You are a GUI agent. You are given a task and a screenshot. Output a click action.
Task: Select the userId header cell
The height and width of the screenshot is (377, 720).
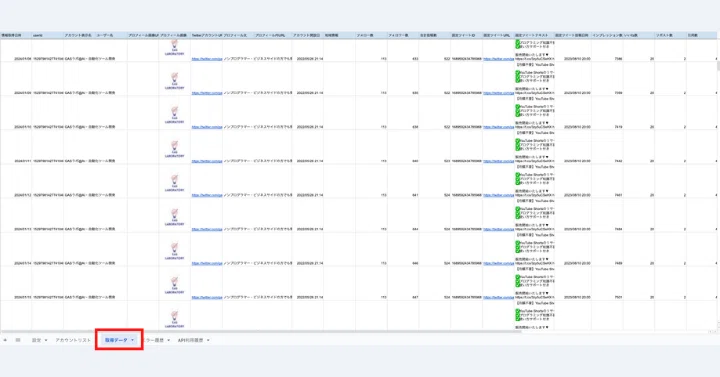coord(48,35)
